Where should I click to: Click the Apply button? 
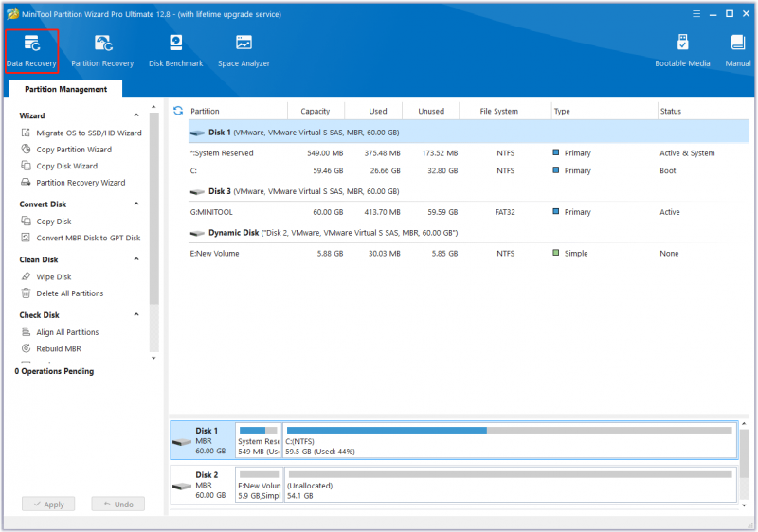click(x=48, y=504)
